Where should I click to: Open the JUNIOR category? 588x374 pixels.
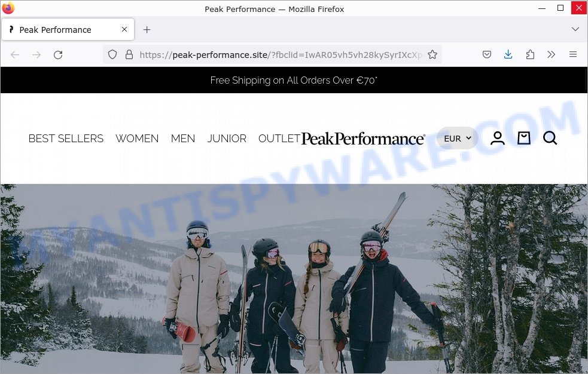click(227, 139)
